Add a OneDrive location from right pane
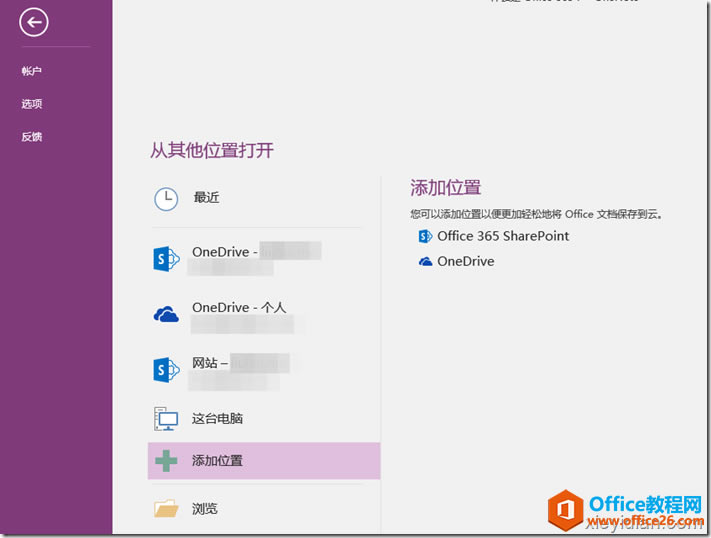This screenshot has width=711, height=538. (x=466, y=261)
